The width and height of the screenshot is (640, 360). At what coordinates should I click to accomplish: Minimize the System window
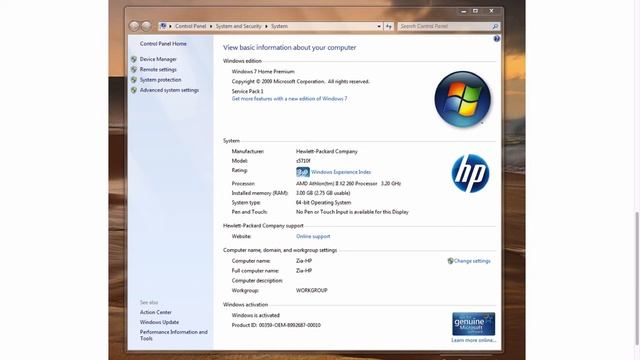point(463,11)
